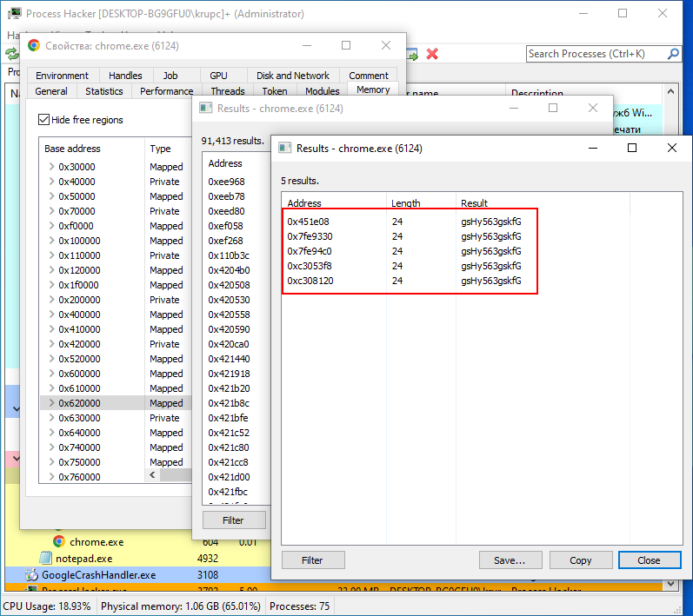
Task: Click the Save... button
Action: 510,560
